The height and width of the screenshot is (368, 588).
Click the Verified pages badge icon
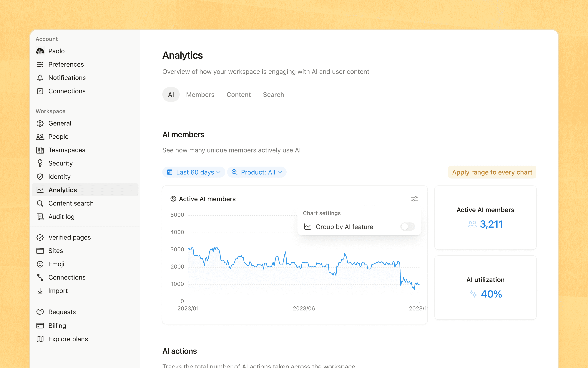click(x=40, y=237)
